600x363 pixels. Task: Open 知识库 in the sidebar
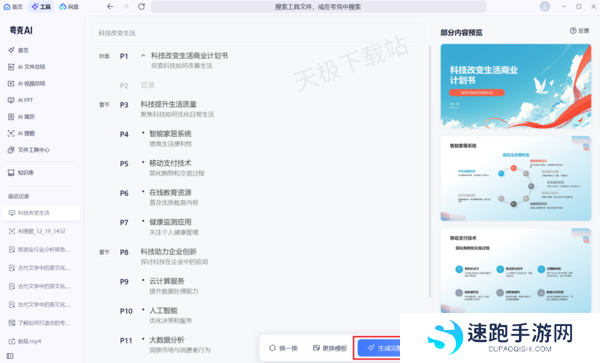(21, 173)
